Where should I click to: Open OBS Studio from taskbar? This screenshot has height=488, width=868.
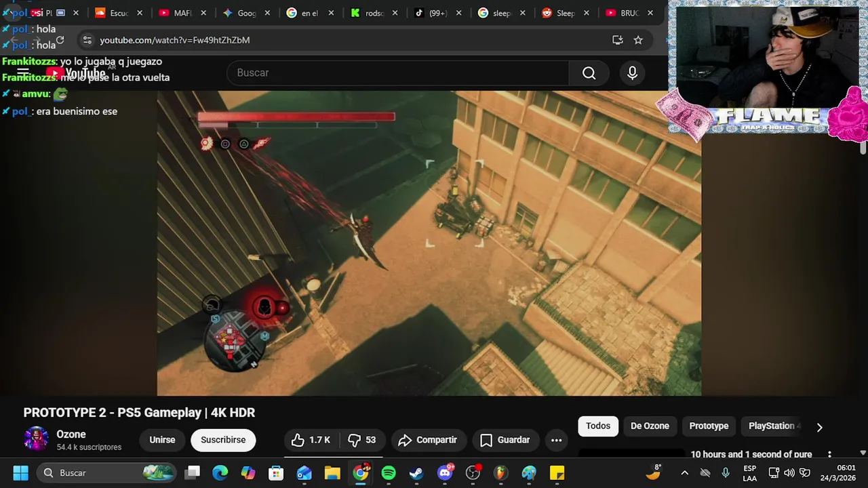click(473, 472)
